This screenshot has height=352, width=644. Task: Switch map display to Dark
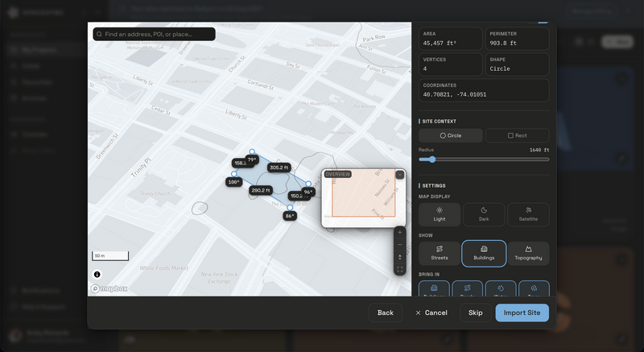[x=484, y=214]
